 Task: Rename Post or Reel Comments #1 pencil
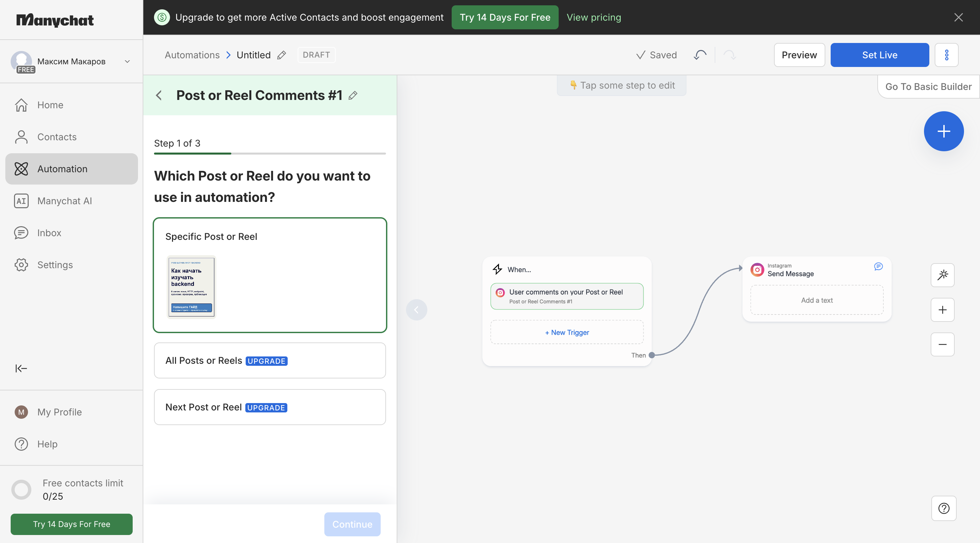pyautogui.click(x=353, y=95)
